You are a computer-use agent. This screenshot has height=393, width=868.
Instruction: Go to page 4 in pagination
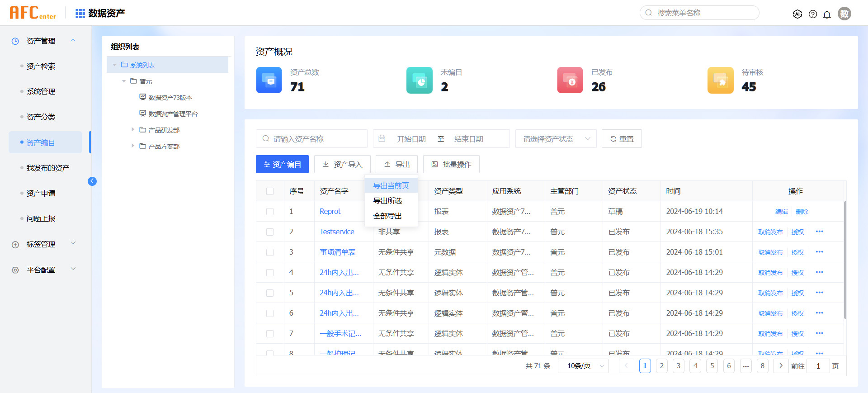tap(695, 366)
